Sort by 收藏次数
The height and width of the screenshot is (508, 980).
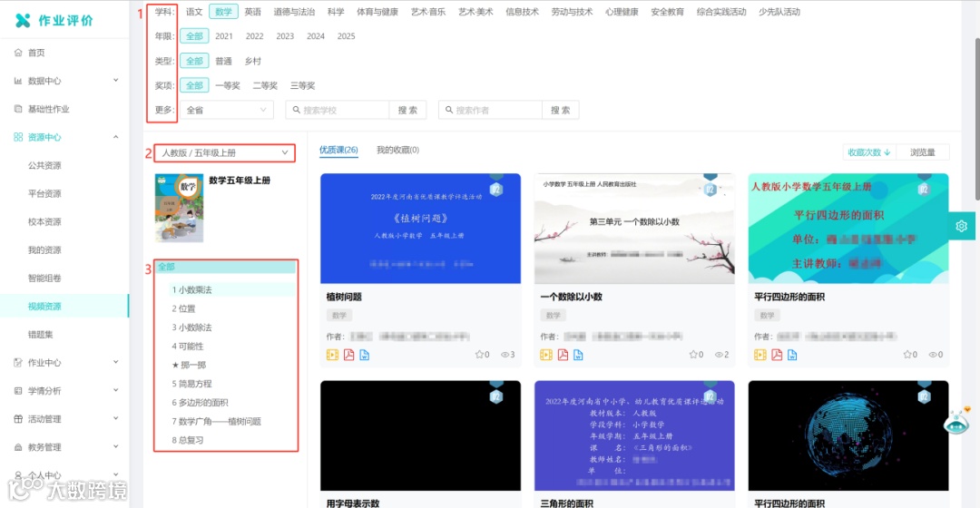pos(868,152)
